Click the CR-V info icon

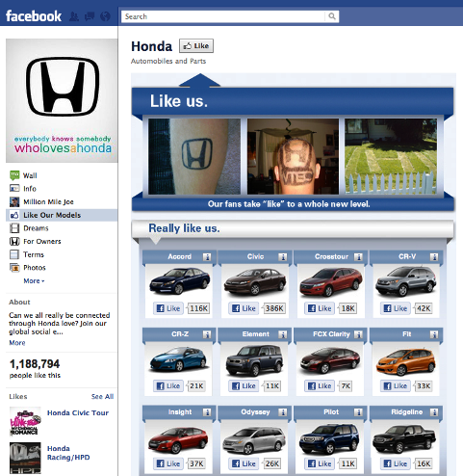(434, 257)
